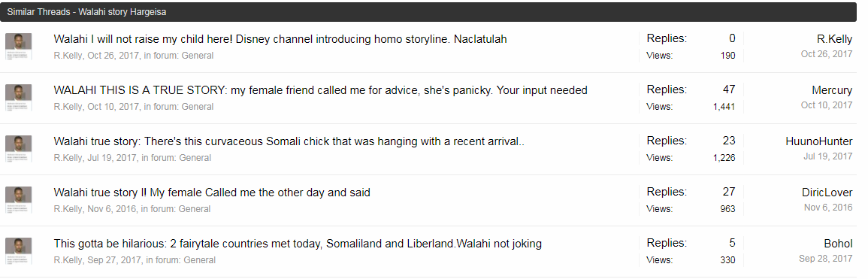
Task: Open thread about curvaceous Somali chick
Action: [289, 141]
